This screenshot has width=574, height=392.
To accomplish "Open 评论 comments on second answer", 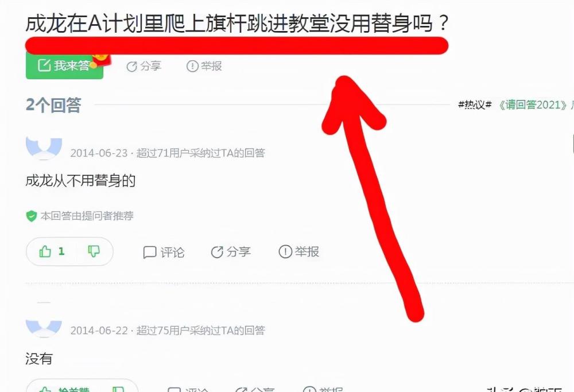I will coord(188,389).
